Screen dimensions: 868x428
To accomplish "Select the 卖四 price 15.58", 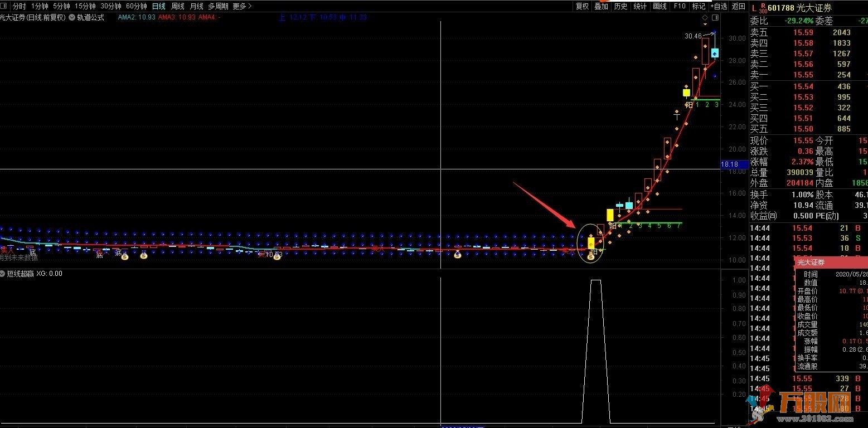I will pos(803,43).
